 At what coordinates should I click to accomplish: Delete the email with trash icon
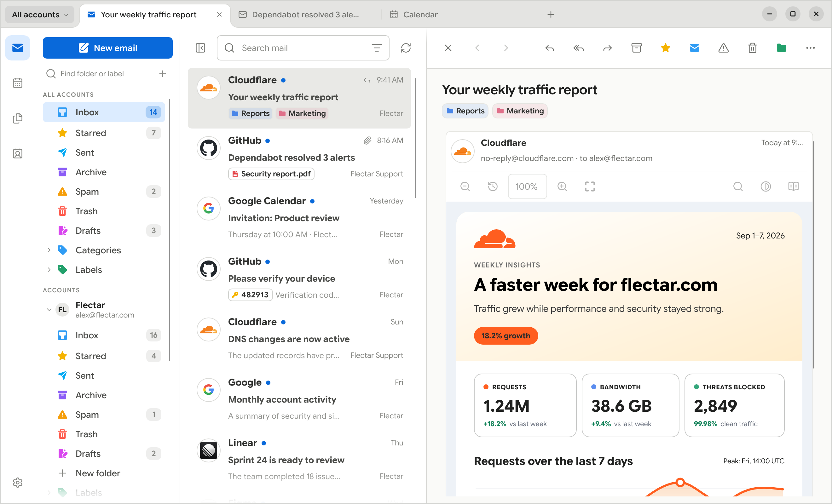click(x=752, y=48)
